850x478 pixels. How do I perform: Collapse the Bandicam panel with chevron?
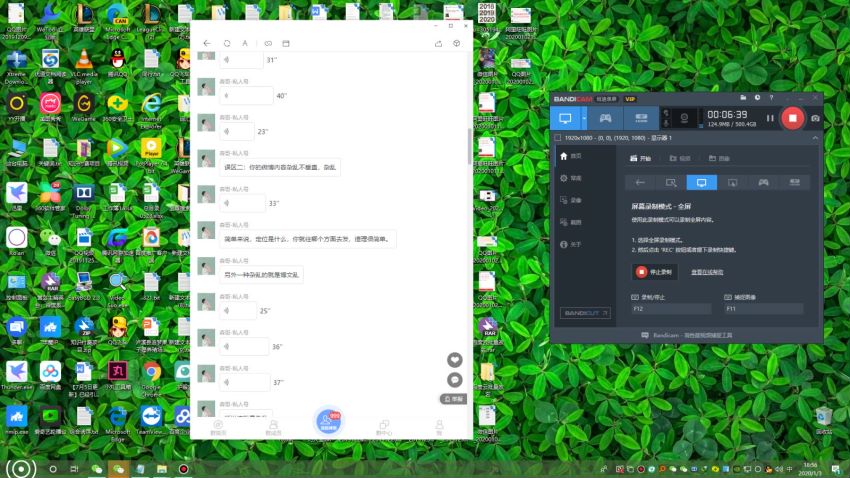click(x=815, y=138)
